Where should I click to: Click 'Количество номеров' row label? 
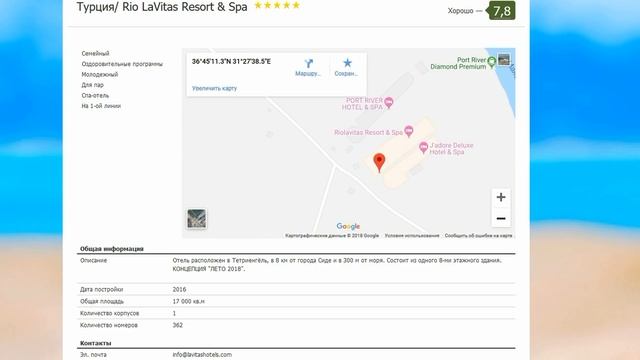coord(109,325)
